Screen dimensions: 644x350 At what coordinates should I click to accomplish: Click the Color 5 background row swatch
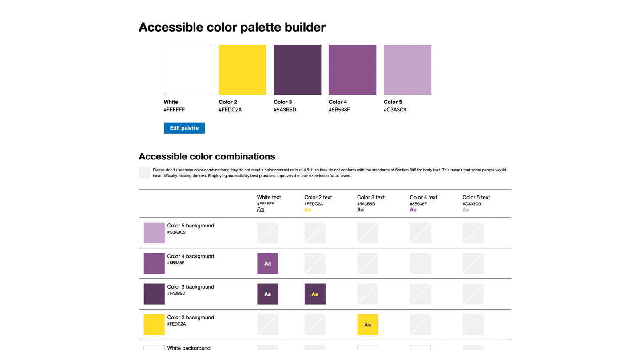[x=154, y=233]
